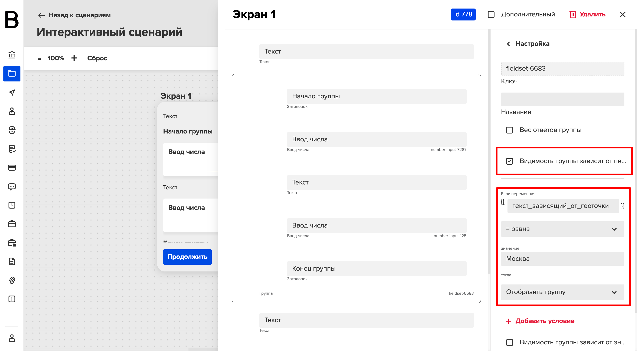Image resolution: width=644 pixels, height=351 pixels.
Task: Select the highlighted screen/scenario sidebar icon
Action: 12,74
